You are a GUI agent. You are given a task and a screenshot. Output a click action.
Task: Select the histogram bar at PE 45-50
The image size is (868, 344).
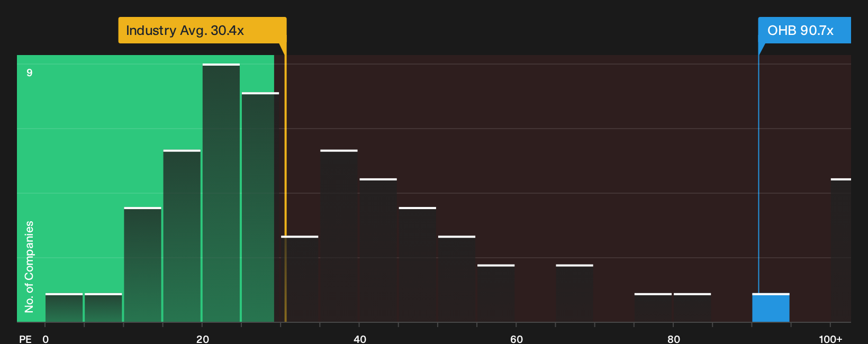click(418, 265)
